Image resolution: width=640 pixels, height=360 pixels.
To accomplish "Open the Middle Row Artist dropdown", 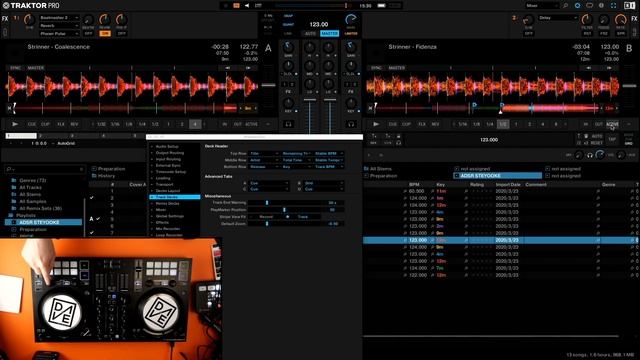I will pos(264,160).
